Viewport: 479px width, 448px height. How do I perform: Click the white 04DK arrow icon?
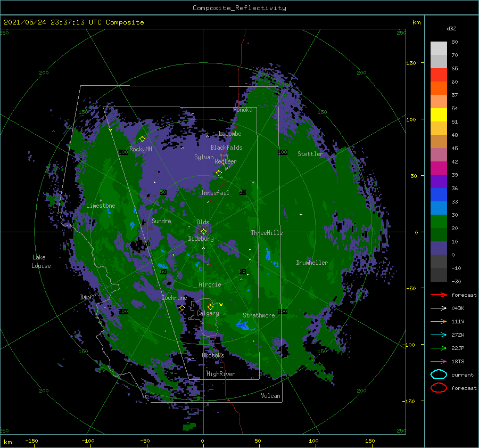tap(439, 308)
